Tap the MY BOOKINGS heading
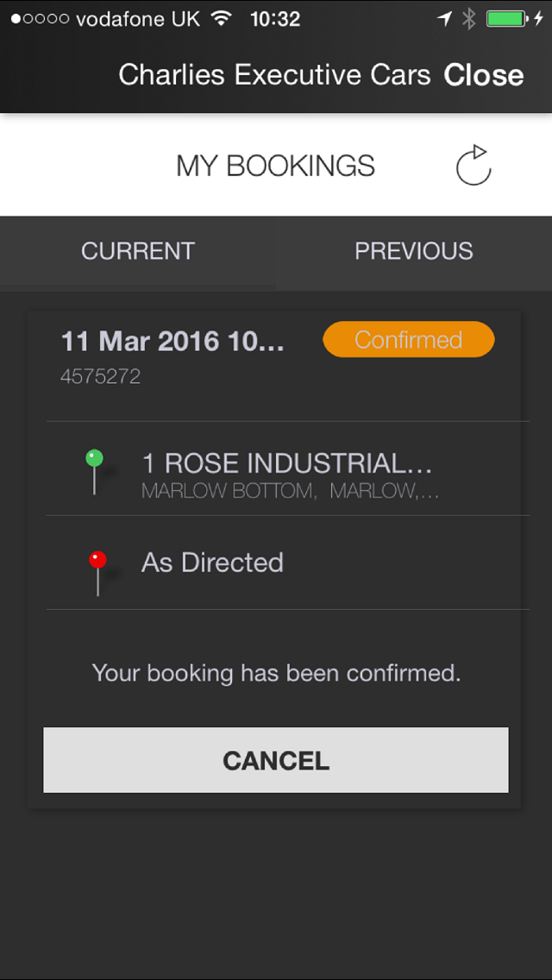Screen dimensions: 552x980 click(276, 166)
